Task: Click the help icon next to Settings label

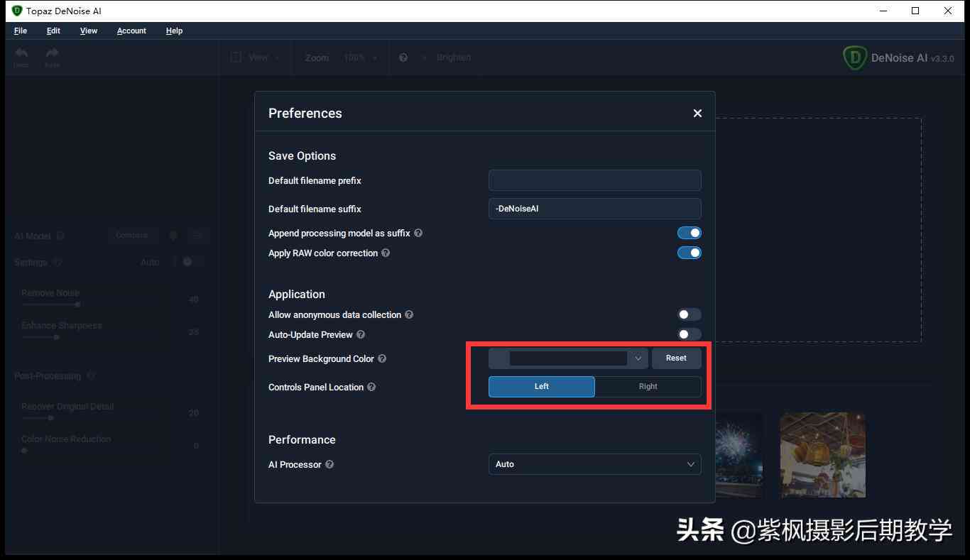Action: click(x=58, y=262)
